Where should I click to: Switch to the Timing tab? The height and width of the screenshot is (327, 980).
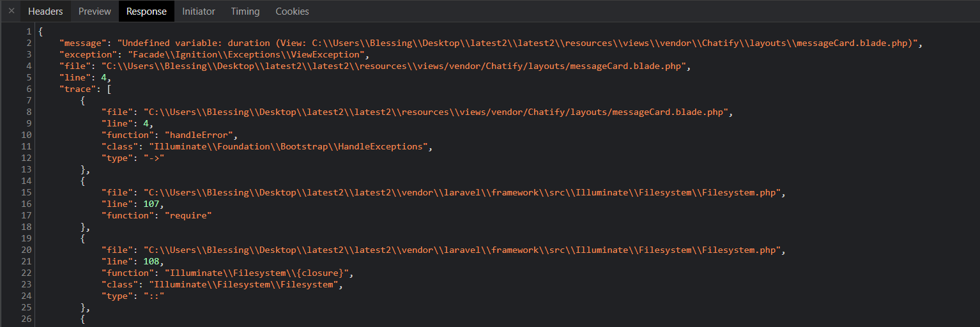click(x=245, y=11)
